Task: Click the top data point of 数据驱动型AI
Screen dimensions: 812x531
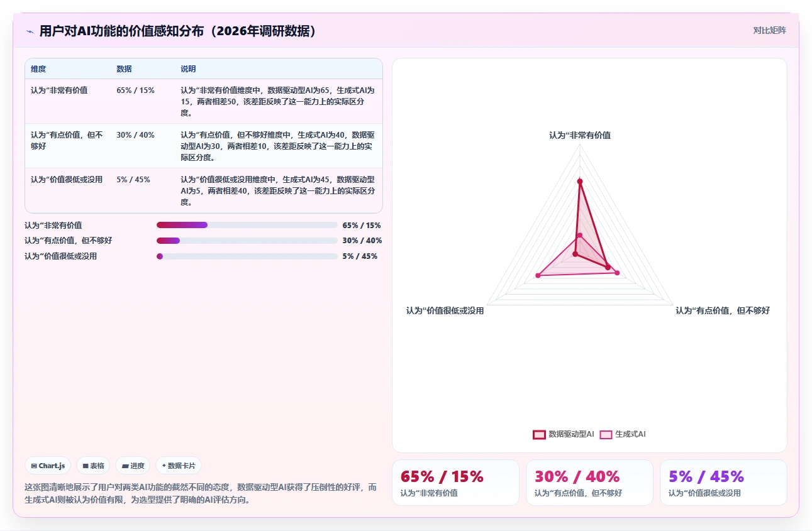Action: click(x=580, y=182)
